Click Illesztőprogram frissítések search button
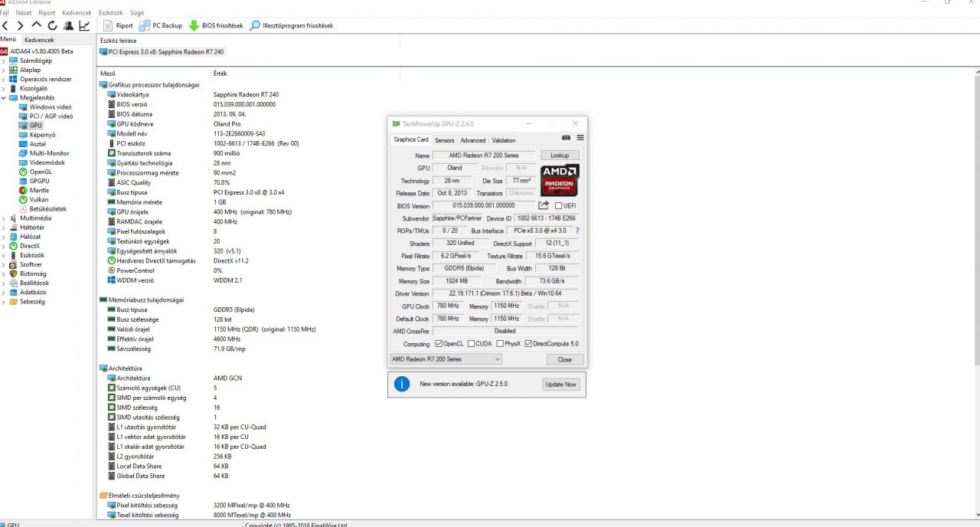This screenshot has height=527, width=980. coord(291,25)
